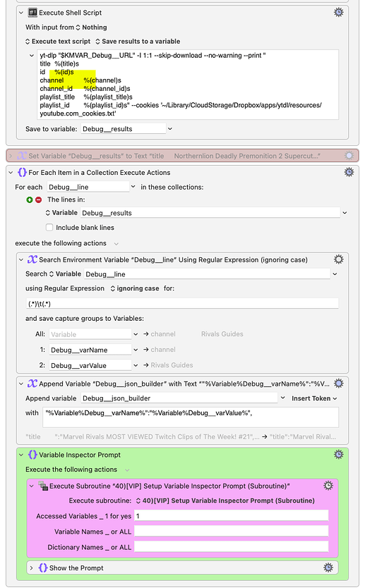Click gear icon on For Each Item action

[349, 172]
